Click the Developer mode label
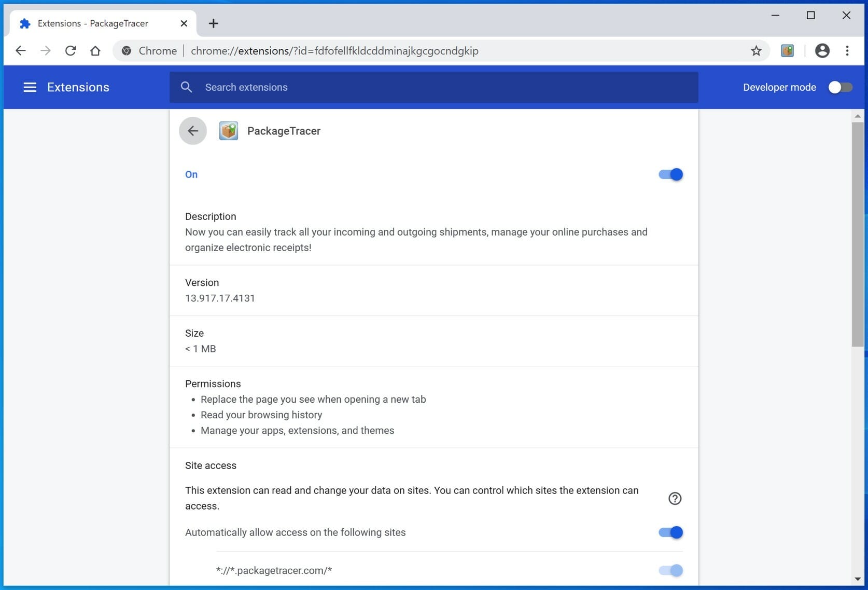Screen dimensions: 868x590 (x=779, y=87)
